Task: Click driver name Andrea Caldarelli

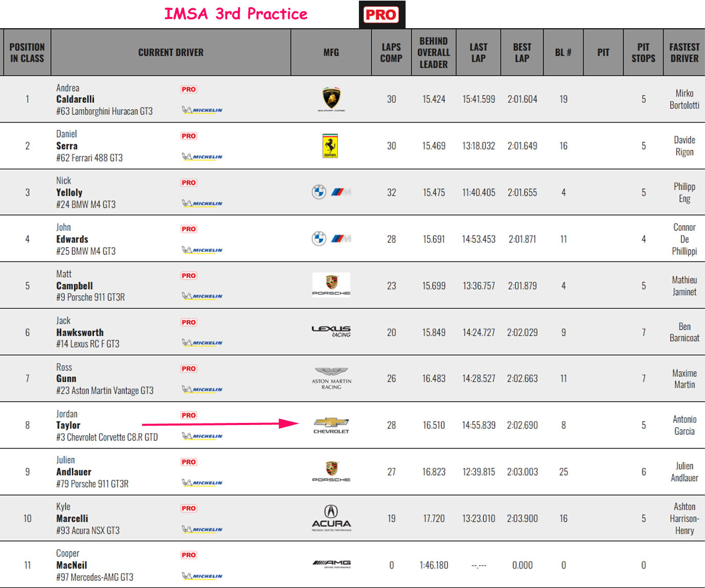Action: 75,99
